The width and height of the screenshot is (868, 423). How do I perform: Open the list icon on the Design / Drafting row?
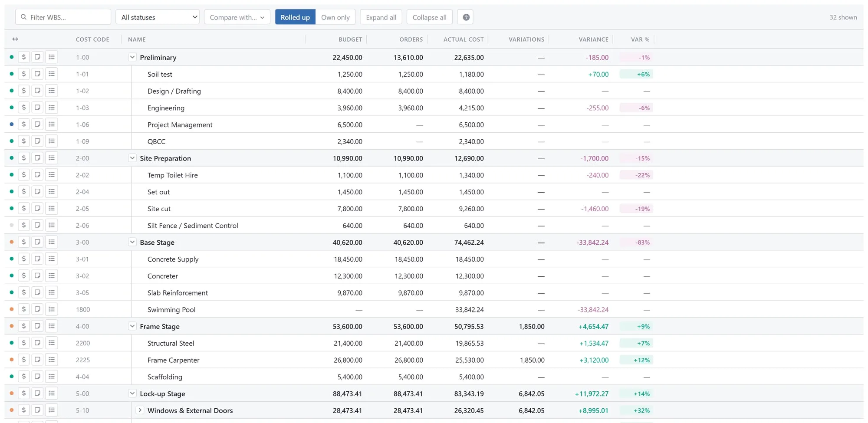click(x=52, y=91)
